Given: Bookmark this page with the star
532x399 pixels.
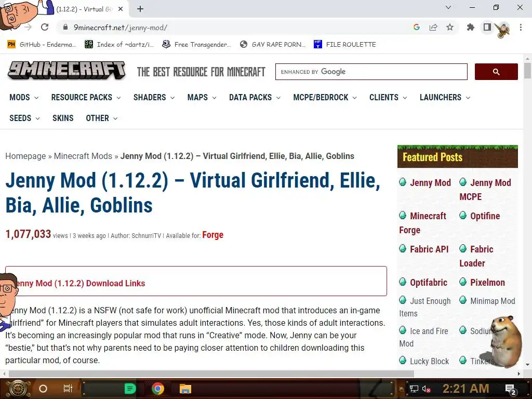Looking at the screenshot, I should 450,27.
